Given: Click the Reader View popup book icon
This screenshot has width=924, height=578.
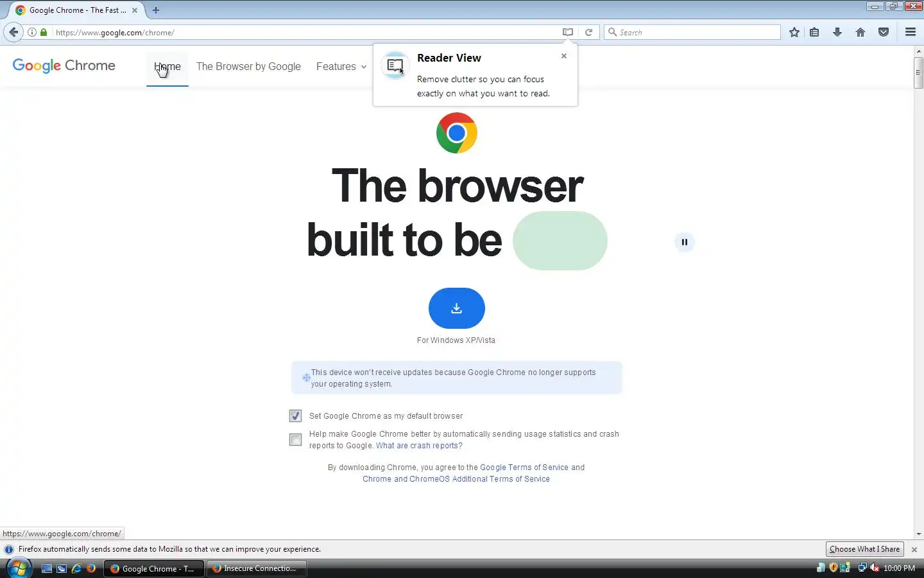Looking at the screenshot, I should click(395, 66).
